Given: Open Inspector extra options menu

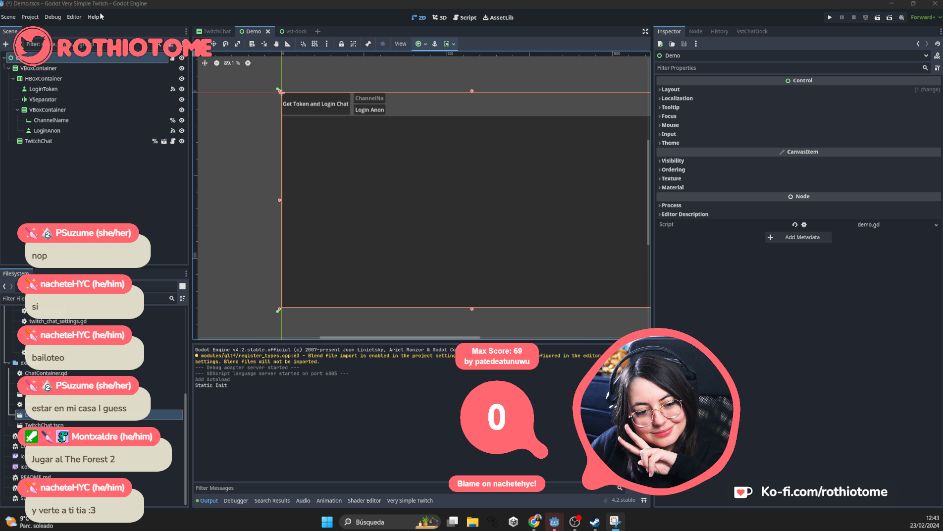Looking at the screenshot, I should 696,44.
